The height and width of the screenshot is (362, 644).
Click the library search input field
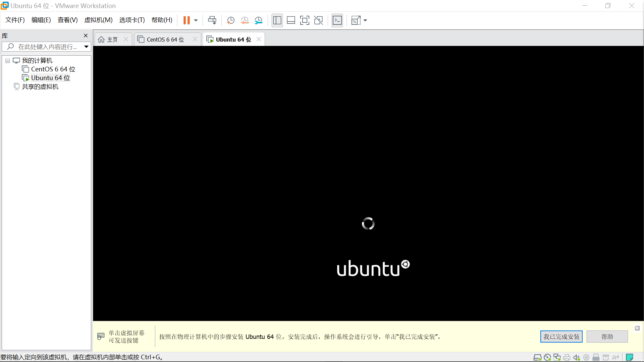click(47, 47)
